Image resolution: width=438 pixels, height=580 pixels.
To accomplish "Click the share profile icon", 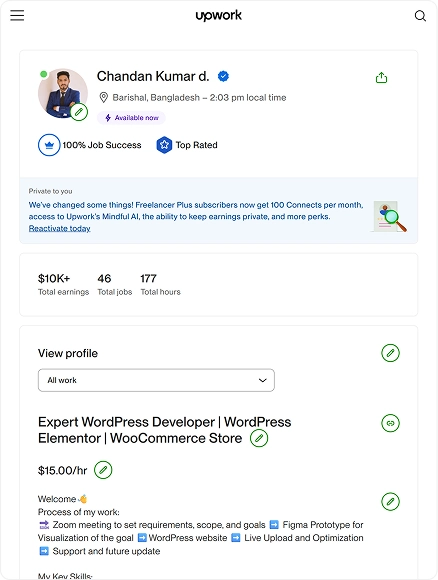I will coord(381,78).
